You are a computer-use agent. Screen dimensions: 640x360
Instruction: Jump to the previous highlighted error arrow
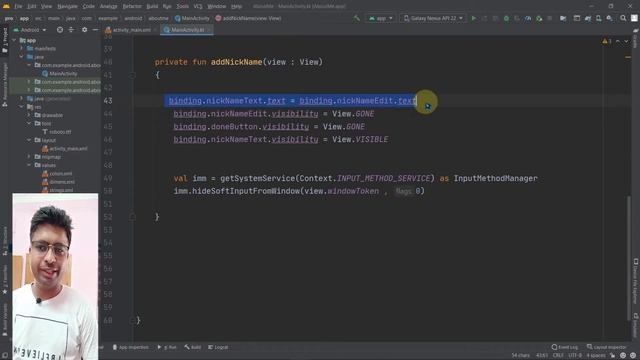pyautogui.click(x=618, y=41)
